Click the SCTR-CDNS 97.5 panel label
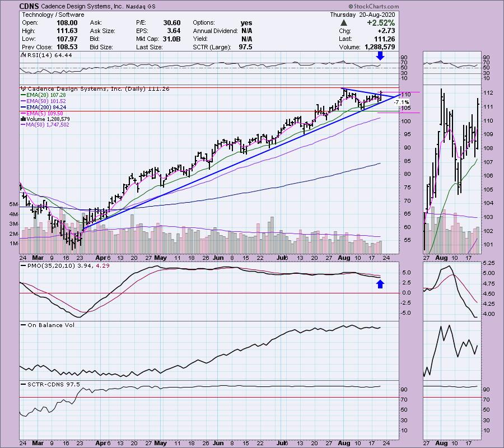This screenshot has width=504, height=448. click(x=54, y=384)
